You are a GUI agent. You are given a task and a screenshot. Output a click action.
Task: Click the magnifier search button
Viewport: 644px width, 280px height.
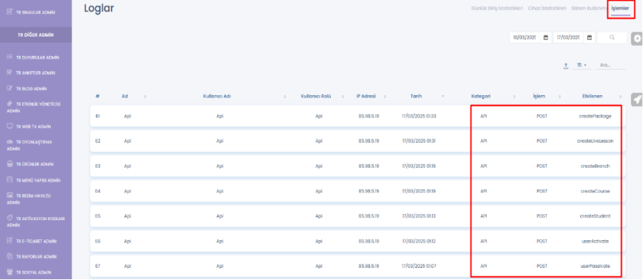[612, 38]
